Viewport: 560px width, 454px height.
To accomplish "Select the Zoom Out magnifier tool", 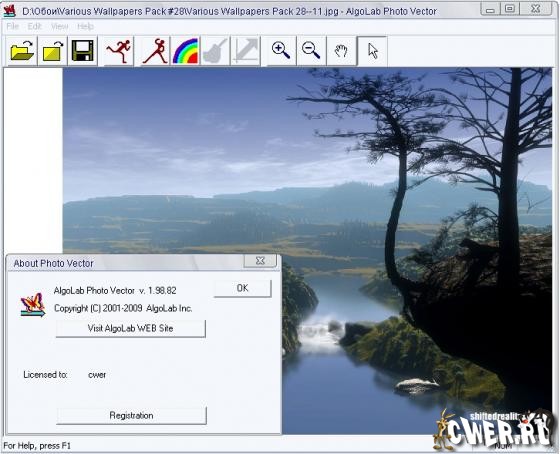I will [x=311, y=51].
